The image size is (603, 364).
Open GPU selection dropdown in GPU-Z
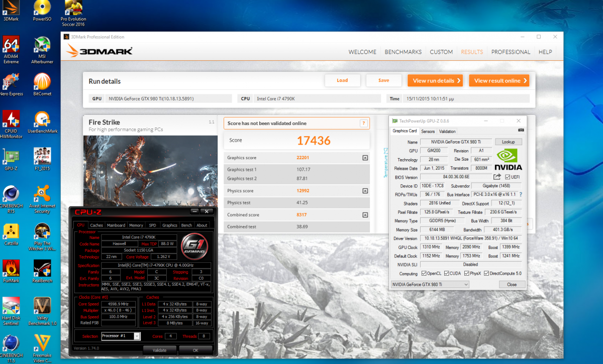coord(430,284)
